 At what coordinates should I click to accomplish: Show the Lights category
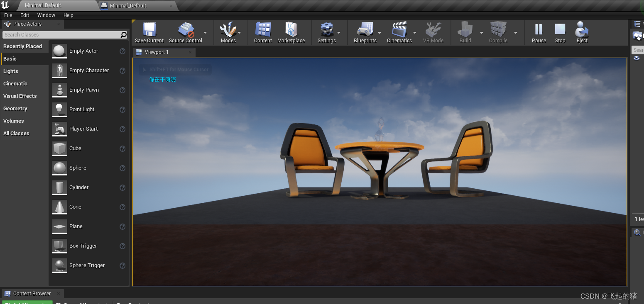pyautogui.click(x=24, y=71)
